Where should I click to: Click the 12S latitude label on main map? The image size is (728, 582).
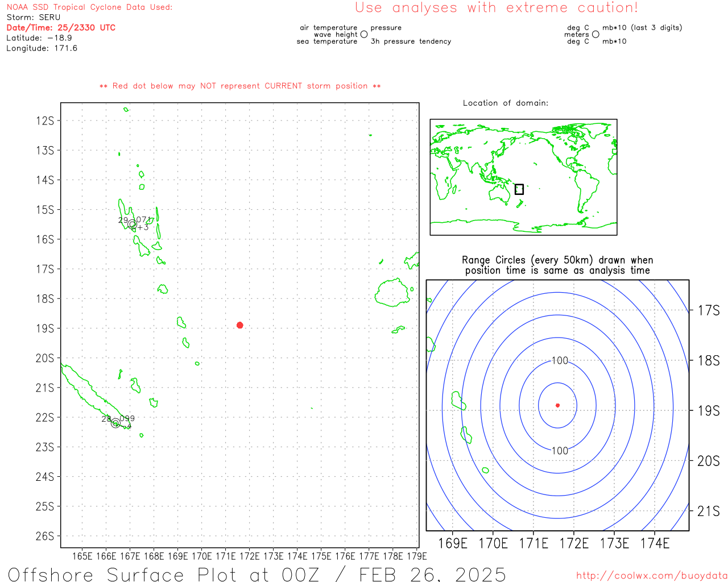coord(45,120)
